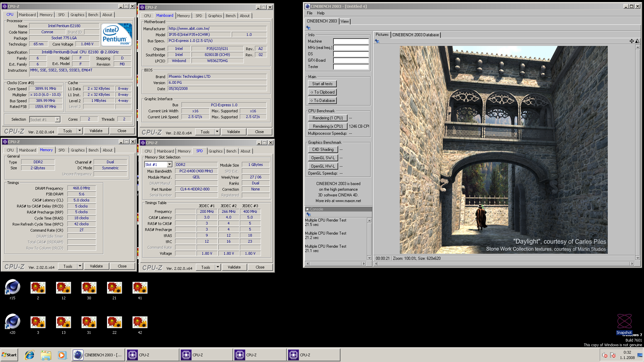Click the To Clipboard button
This screenshot has height=362, width=644.
(x=322, y=92)
